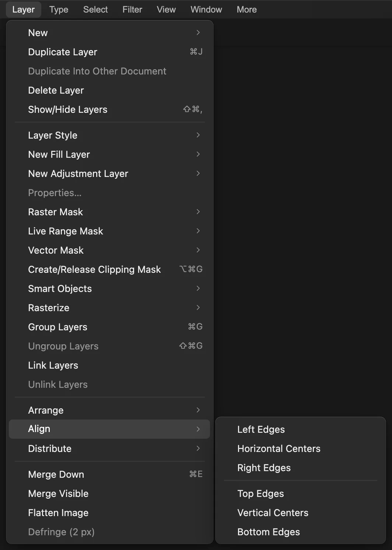The width and height of the screenshot is (392, 550).
Task: Select Show/Hide Layers
Action: tap(109, 109)
